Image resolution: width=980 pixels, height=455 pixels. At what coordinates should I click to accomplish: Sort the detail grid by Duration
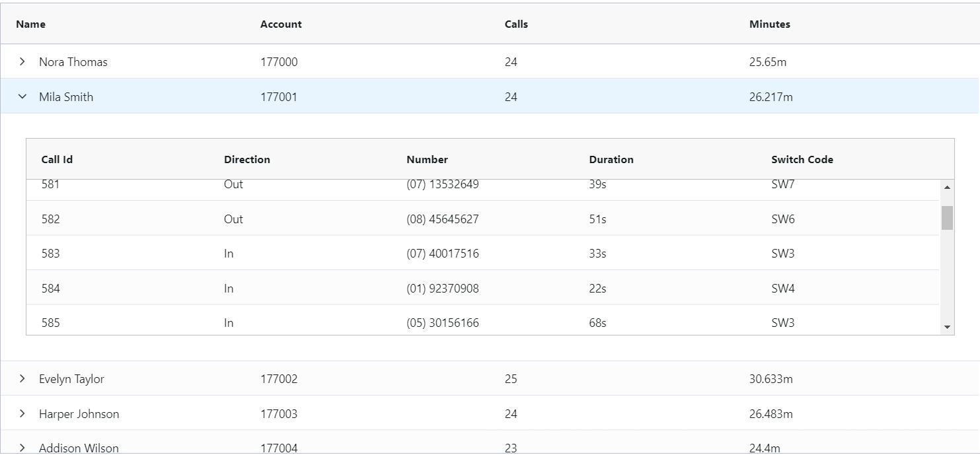(x=611, y=159)
